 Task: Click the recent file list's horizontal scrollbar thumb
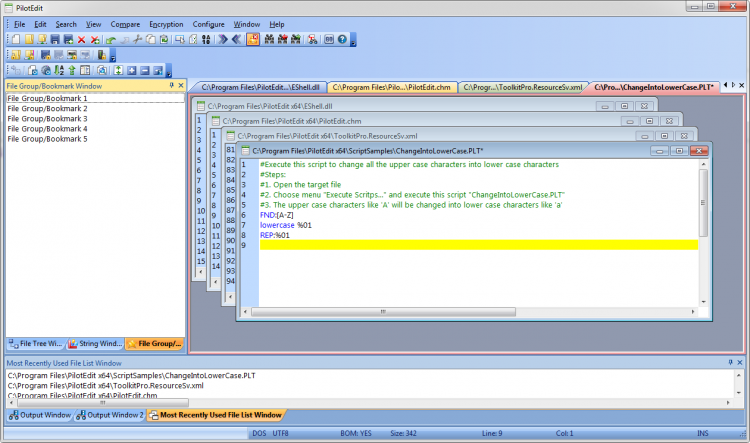pos(102,403)
